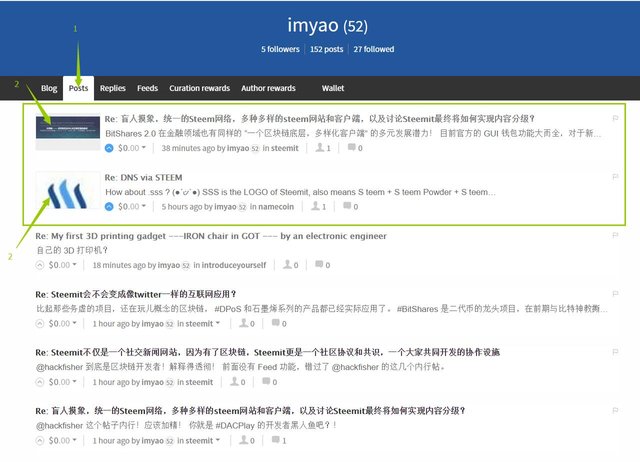
Task: View the Author rewards tab
Action: pos(268,88)
